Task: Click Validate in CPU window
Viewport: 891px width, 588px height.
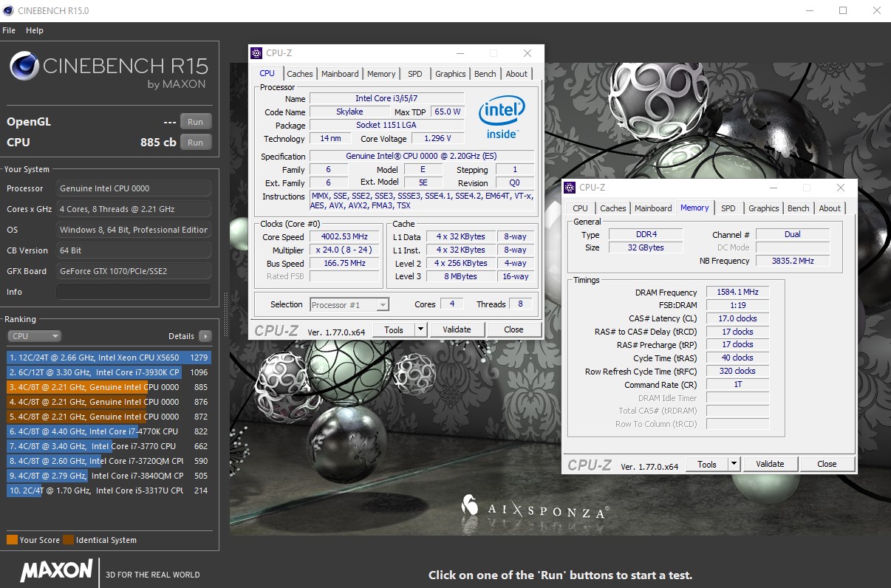Action: click(x=457, y=329)
